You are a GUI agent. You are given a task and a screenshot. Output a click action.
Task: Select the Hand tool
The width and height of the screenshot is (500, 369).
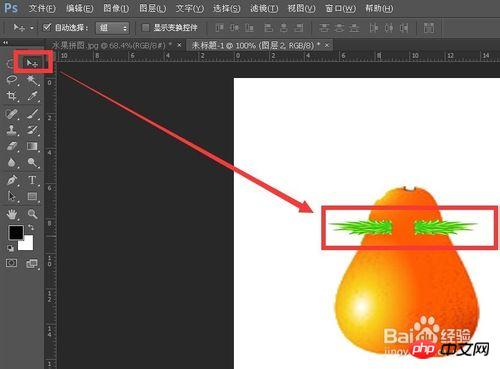point(12,214)
